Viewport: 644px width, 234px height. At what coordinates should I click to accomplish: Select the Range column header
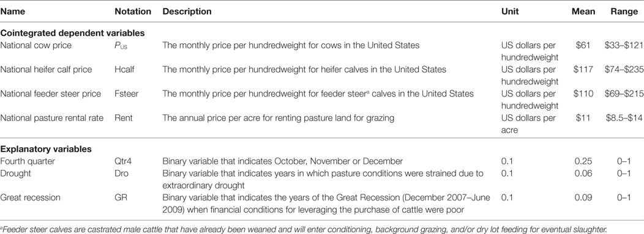624,12
